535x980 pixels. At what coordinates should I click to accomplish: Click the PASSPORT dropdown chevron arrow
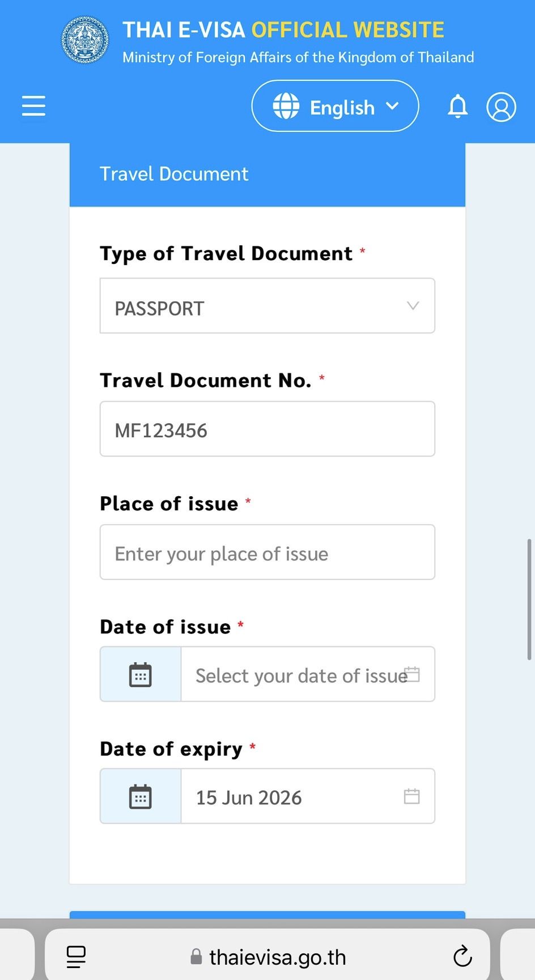tap(413, 306)
